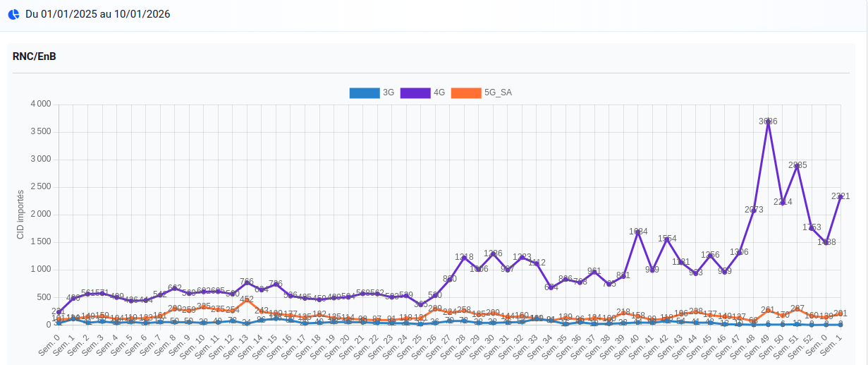The height and width of the screenshot is (365, 868).
Task: Click the date range text 01/01/2025 au 10/01/2026
Action: [97, 14]
